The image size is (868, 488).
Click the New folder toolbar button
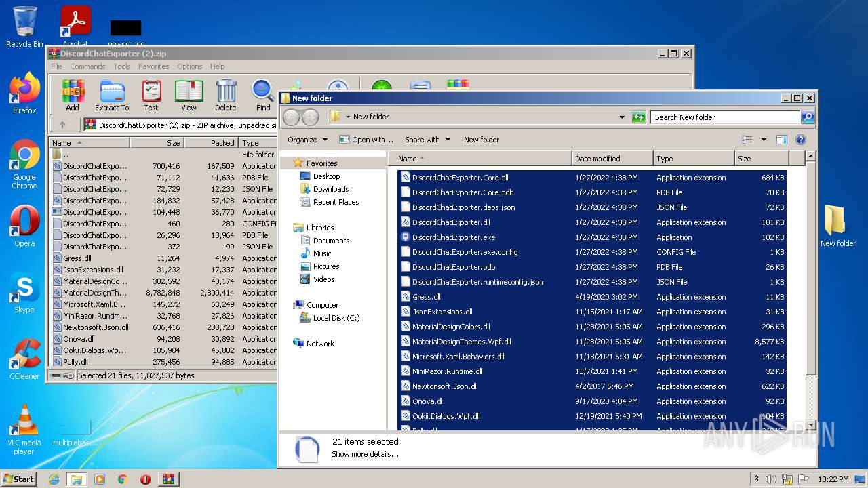coord(481,140)
